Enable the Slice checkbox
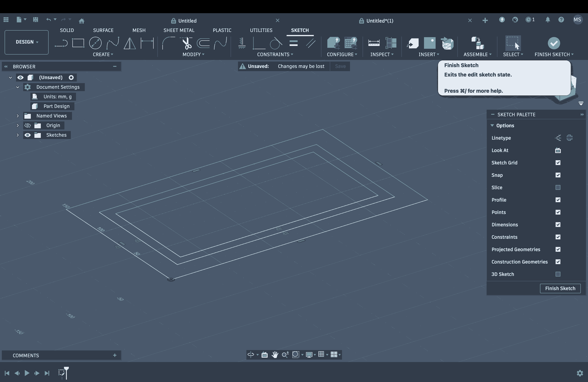Screen dimensions: 588x382 pos(558,188)
